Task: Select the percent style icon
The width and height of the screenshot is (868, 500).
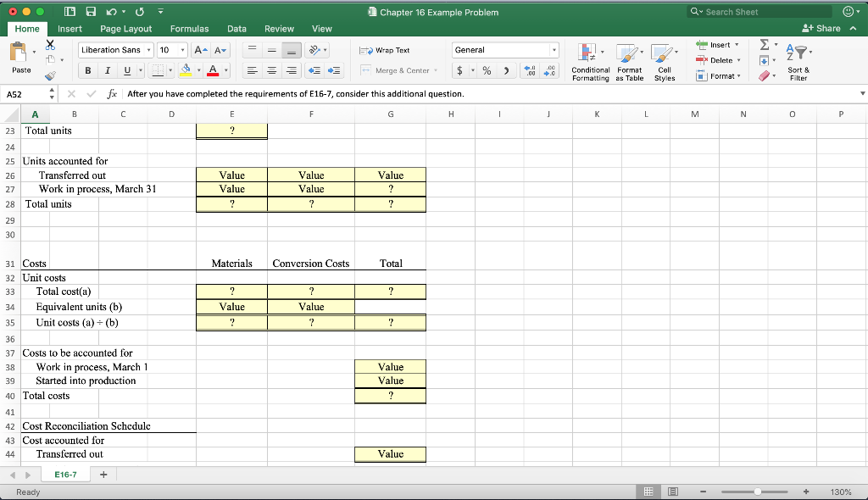Action: [x=486, y=71]
